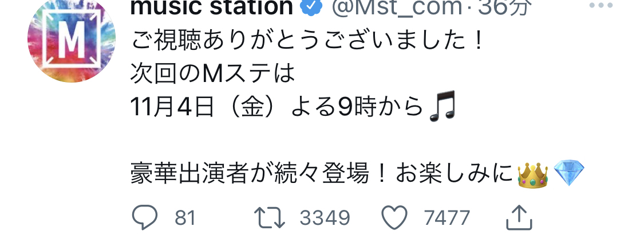Open music station's profile picture
The width and height of the screenshot is (644, 234).
tap(72, 39)
